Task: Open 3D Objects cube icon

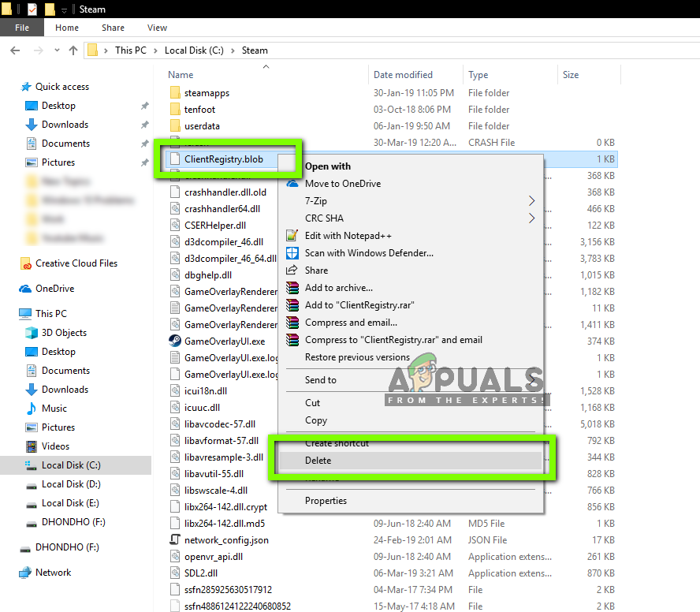Action: [x=32, y=333]
